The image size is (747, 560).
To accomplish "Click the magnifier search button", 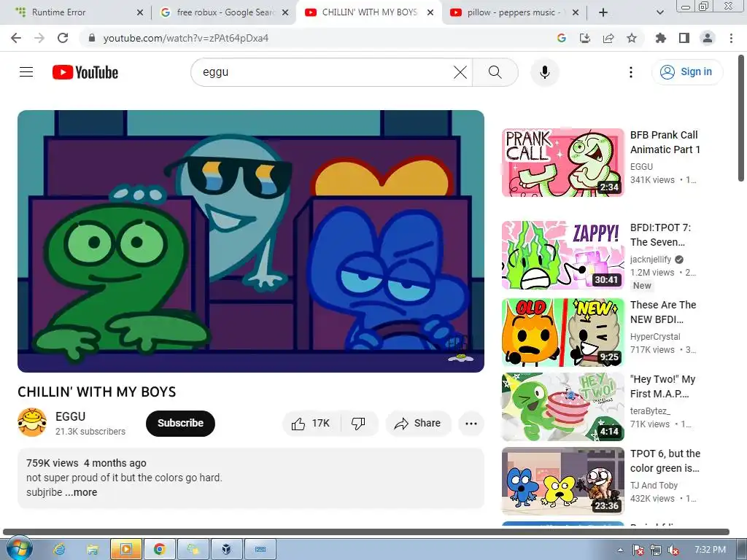I will [x=495, y=72].
